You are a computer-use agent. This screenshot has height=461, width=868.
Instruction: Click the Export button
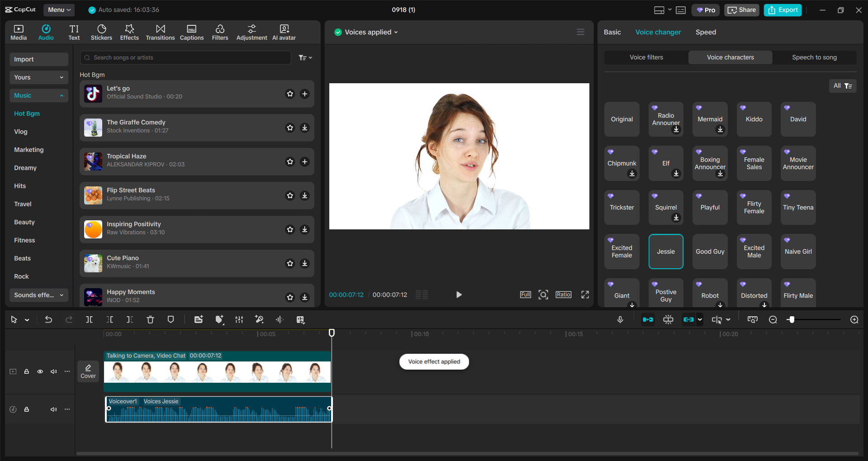pyautogui.click(x=782, y=10)
